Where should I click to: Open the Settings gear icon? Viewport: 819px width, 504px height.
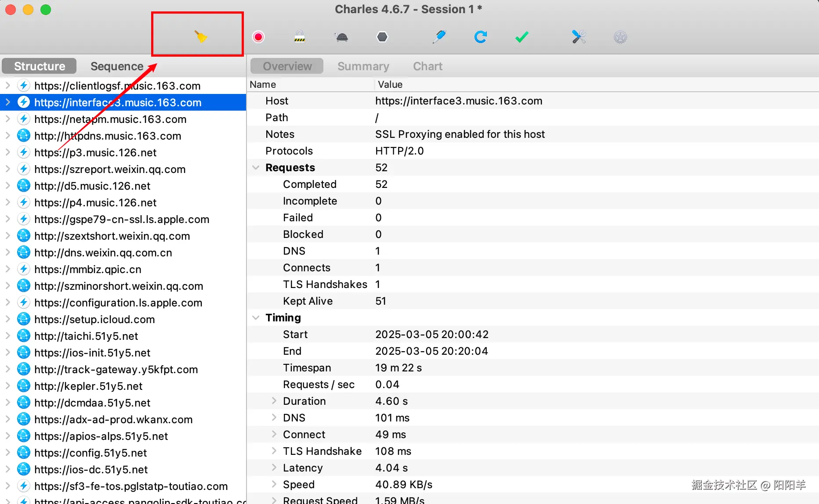click(620, 37)
